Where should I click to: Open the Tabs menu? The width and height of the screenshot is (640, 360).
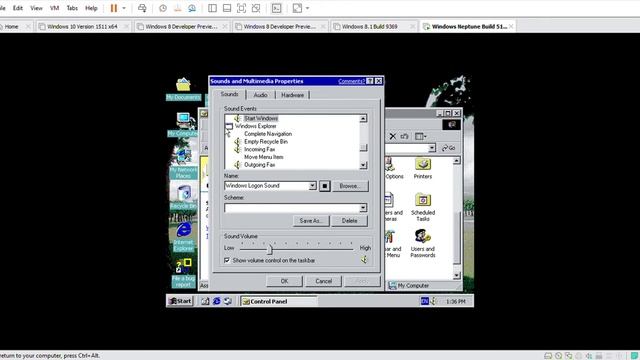72,8
